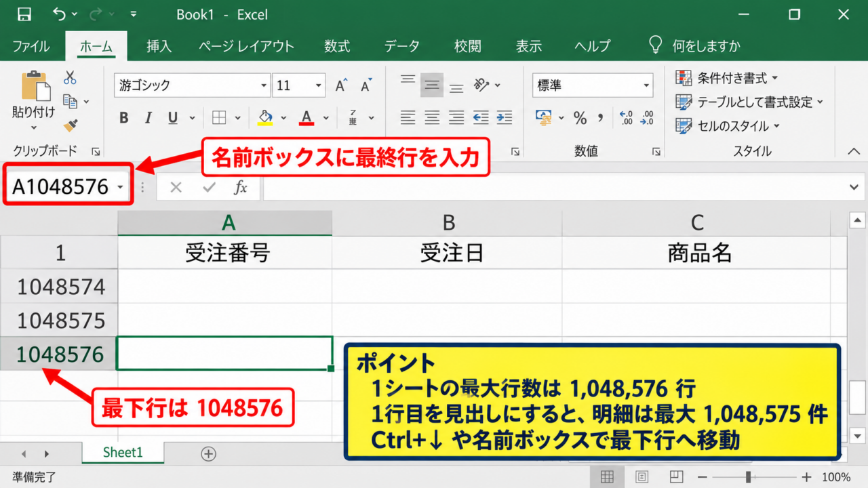Click the Align Right icon
The image size is (868, 488).
[x=456, y=117]
